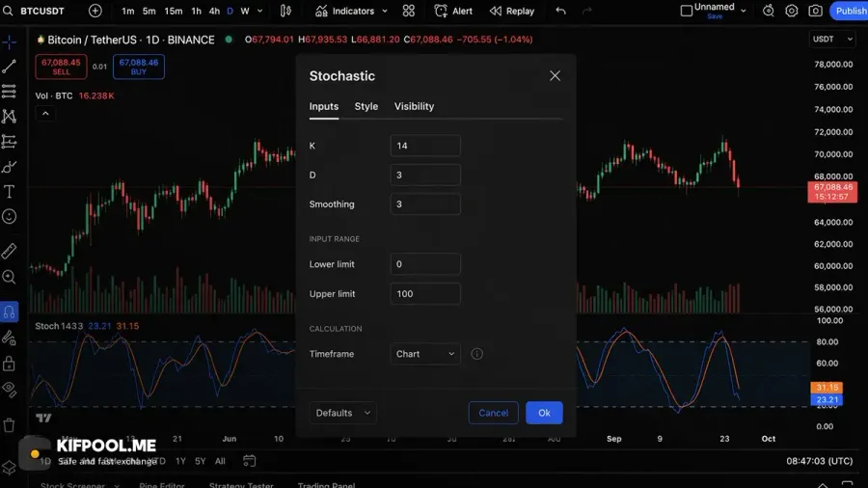The width and height of the screenshot is (868, 488).
Task: Select the trend line drawing tool
Action: (10, 67)
